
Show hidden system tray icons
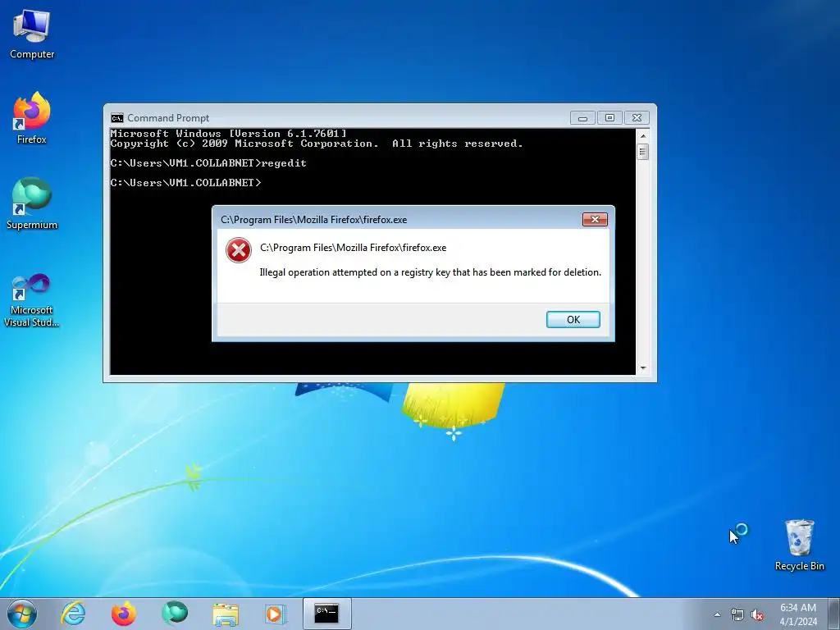(717, 614)
